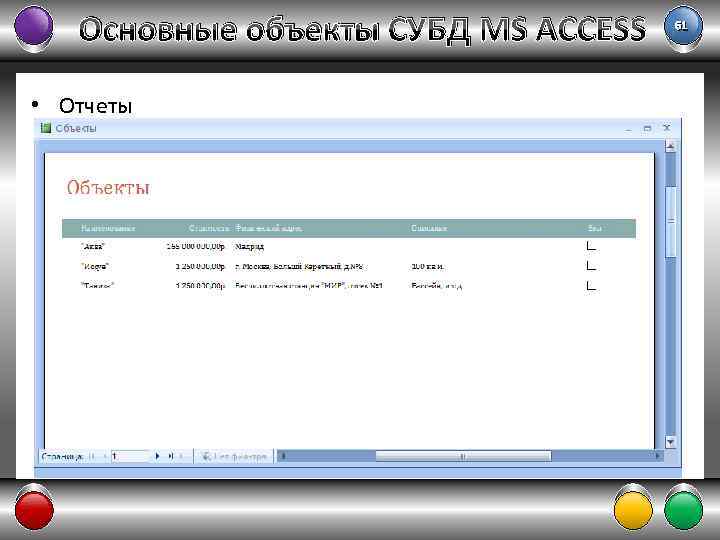The height and width of the screenshot is (540, 720).
Task: Click the 'Мадрид' address cell
Action: click(x=249, y=247)
